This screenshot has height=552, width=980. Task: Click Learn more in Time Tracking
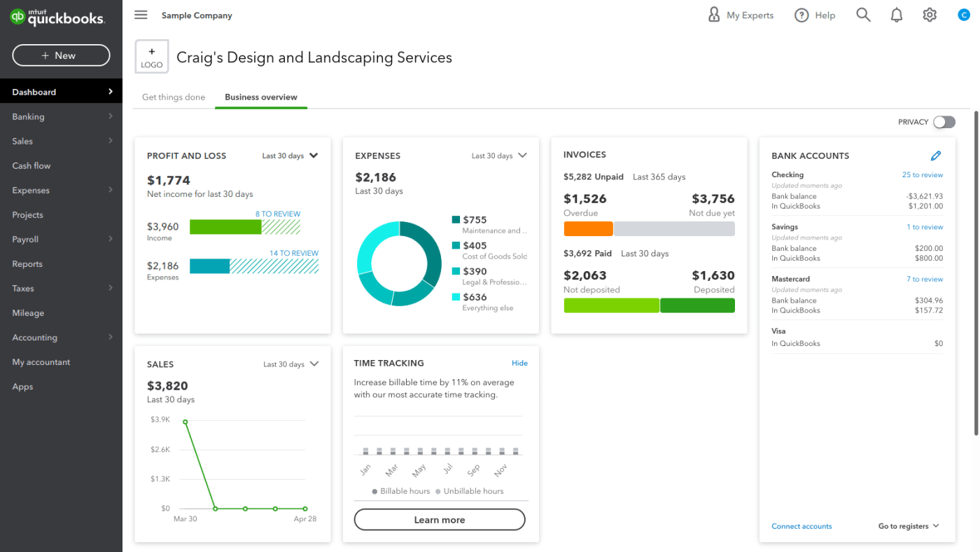tap(439, 520)
